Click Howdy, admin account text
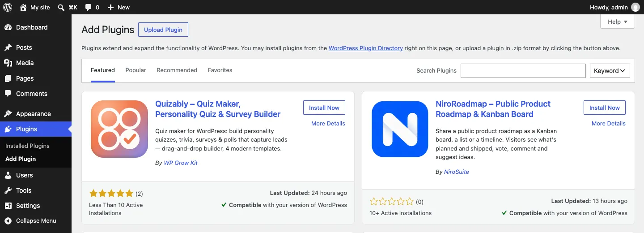644x233 pixels. tap(609, 7)
